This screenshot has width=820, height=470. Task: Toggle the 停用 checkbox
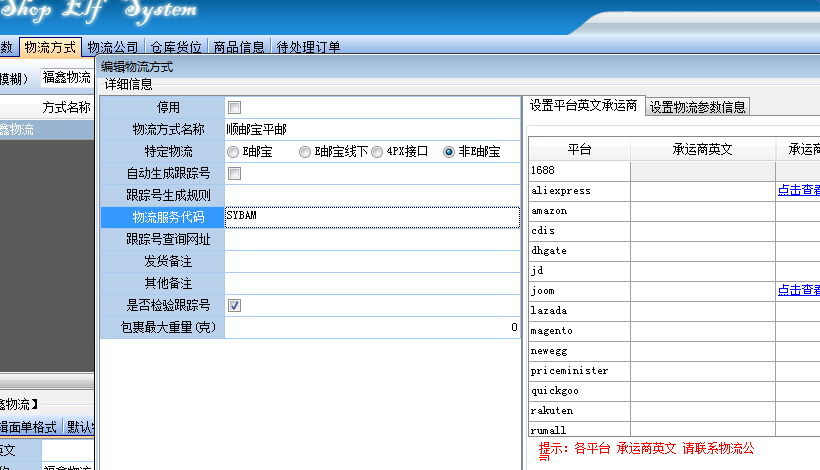[x=235, y=107]
